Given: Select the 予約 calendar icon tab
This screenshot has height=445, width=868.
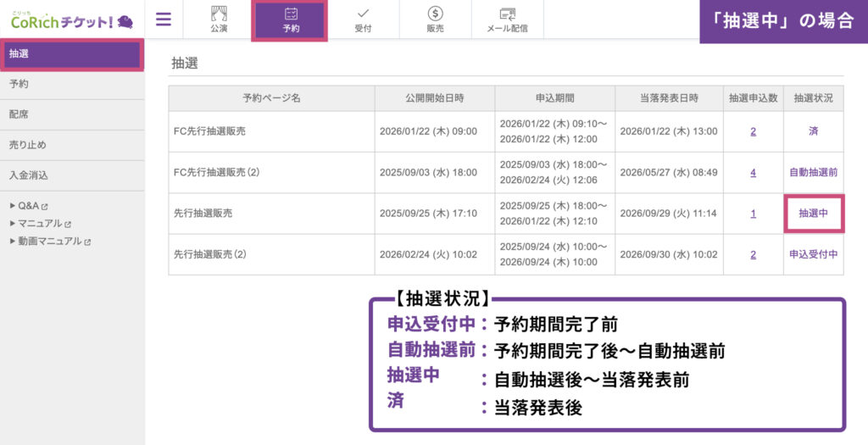Looking at the screenshot, I should coord(291,20).
